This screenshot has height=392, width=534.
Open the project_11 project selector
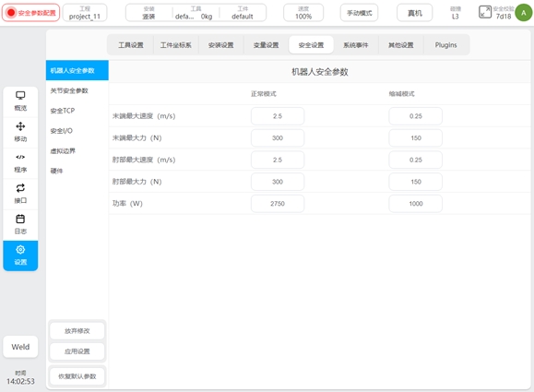(x=85, y=13)
